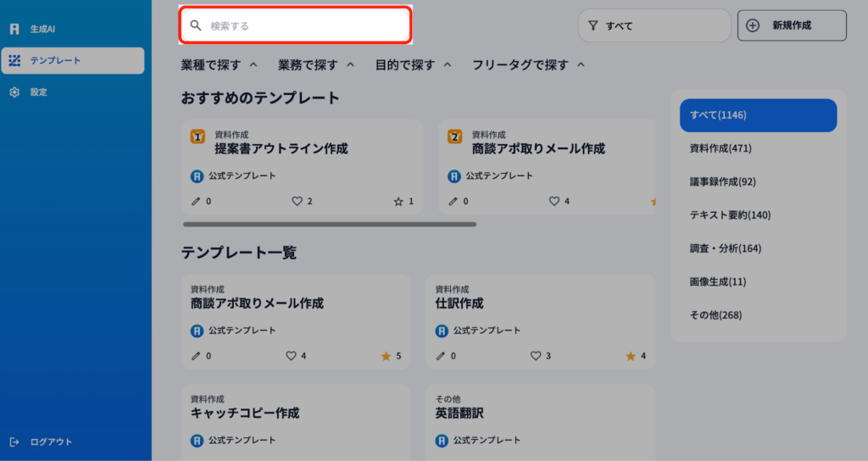Like the 商談アポ取りメール作成 card in テンプレート一覧

291,356
